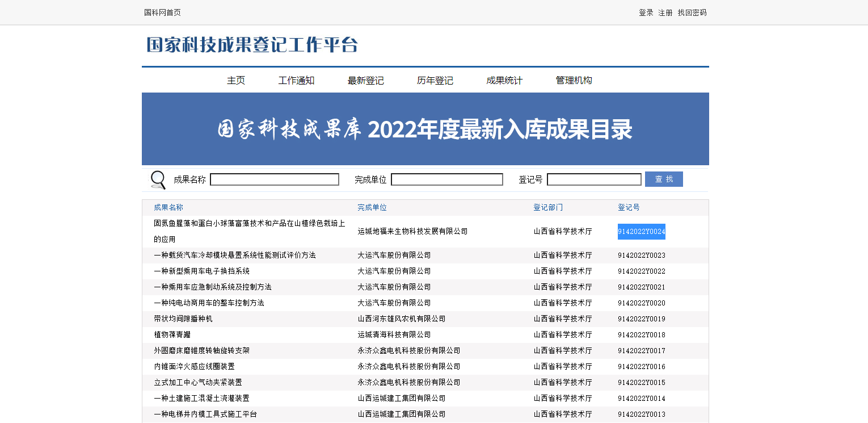Screen dimensions: 868x423
Task: Open 一种新型乘用车电子换挡系统 entry
Action: tap(201, 271)
